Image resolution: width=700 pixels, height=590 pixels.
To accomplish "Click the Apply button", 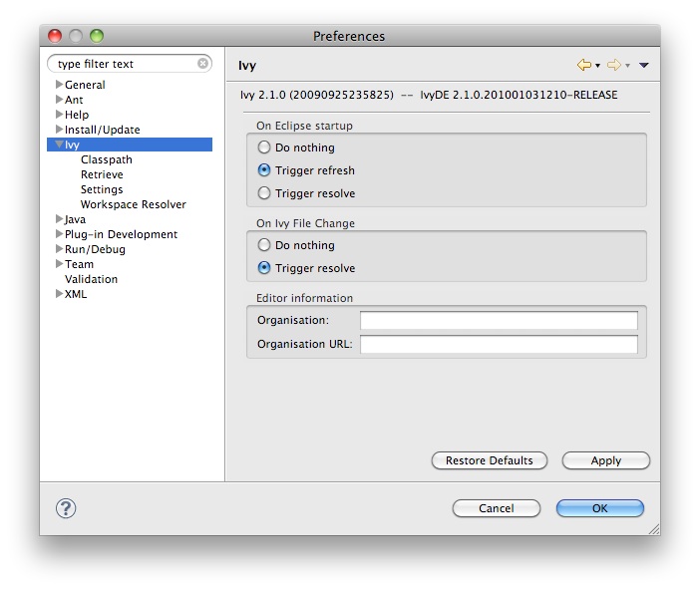I will 605,460.
